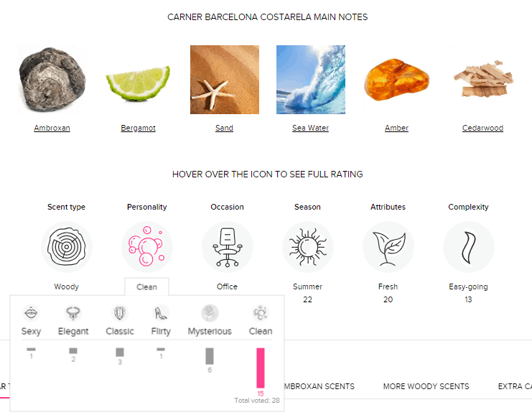Click the pink Clean rating bar
The height and width of the screenshot is (415, 532).
tap(260, 368)
